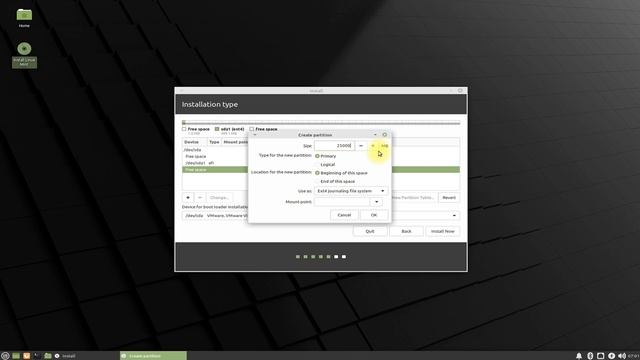Screen dimensions: 640x360
Task: Close the Install window
Action: [x=460, y=91]
